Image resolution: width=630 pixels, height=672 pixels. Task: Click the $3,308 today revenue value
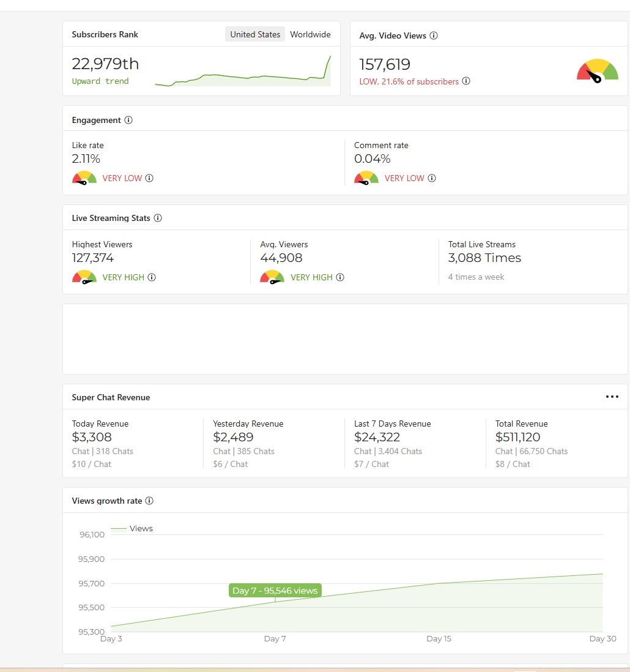tap(92, 437)
